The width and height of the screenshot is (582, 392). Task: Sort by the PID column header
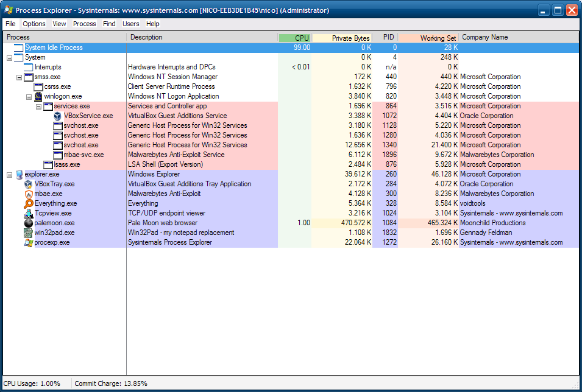(385, 38)
